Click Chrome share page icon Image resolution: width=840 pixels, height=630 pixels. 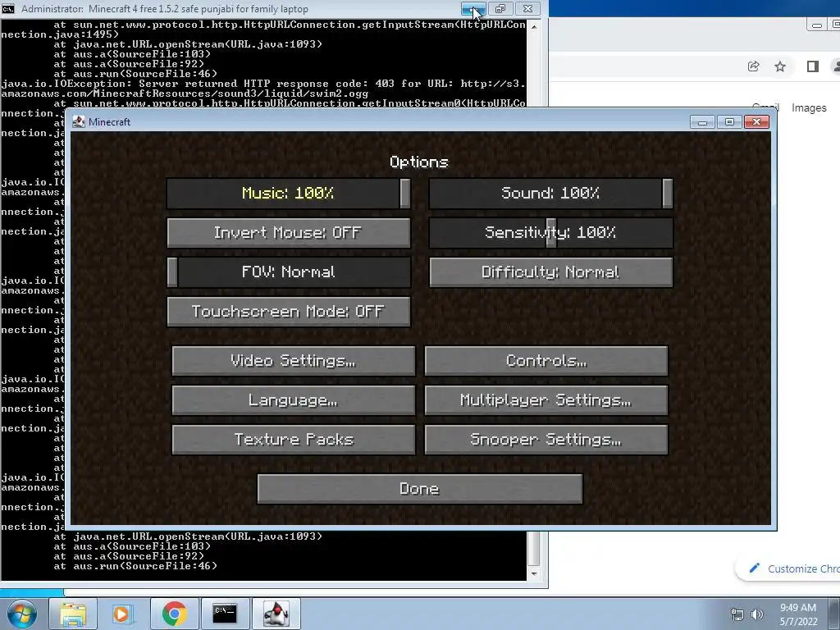[753, 66]
